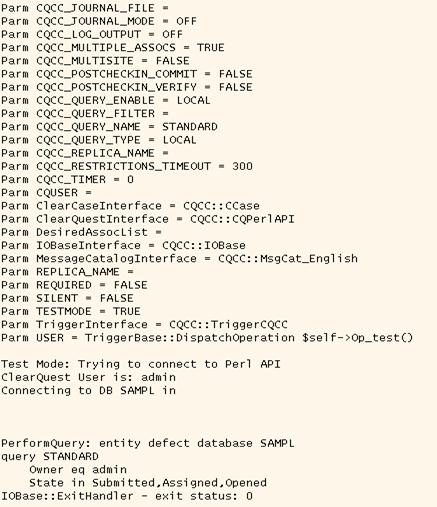Select the CQCC_RESTRICTIONS_TIMEOUT = 300 line

click(127, 166)
